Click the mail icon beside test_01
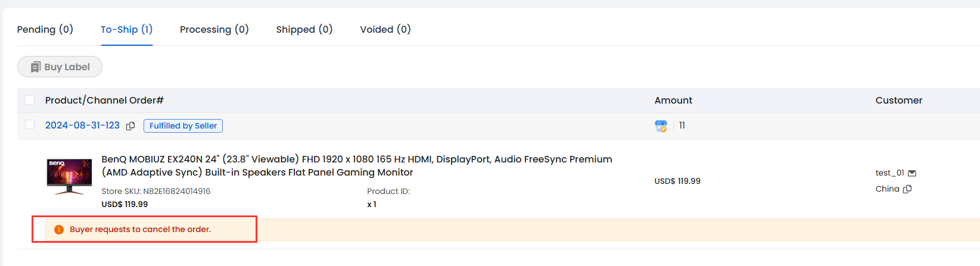 911,173
